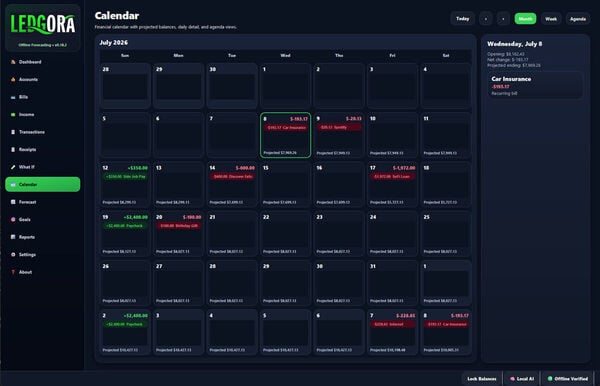Go to previous month arrow

point(486,19)
